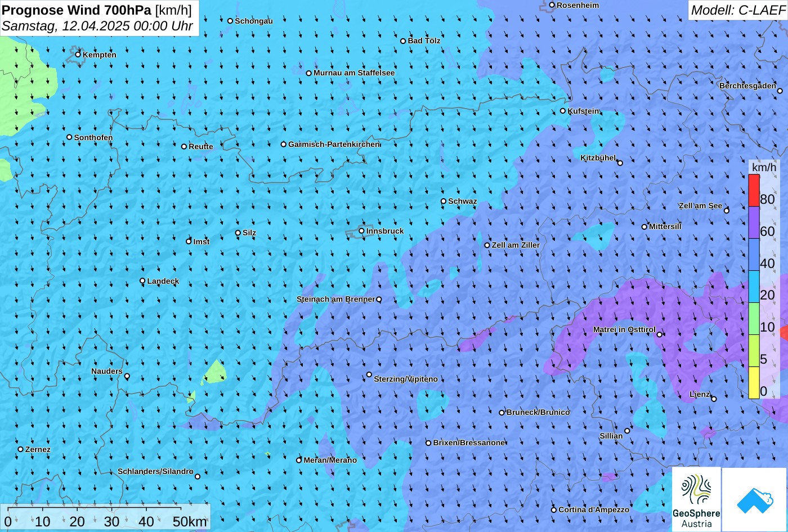Select the Kempten location dot
This screenshot has height=532, width=788.
pyautogui.click(x=78, y=54)
